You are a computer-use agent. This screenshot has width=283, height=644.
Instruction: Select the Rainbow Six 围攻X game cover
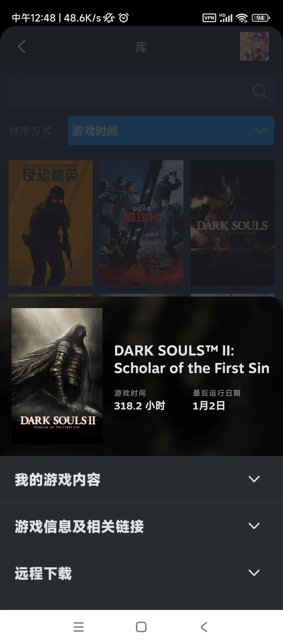(x=141, y=223)
